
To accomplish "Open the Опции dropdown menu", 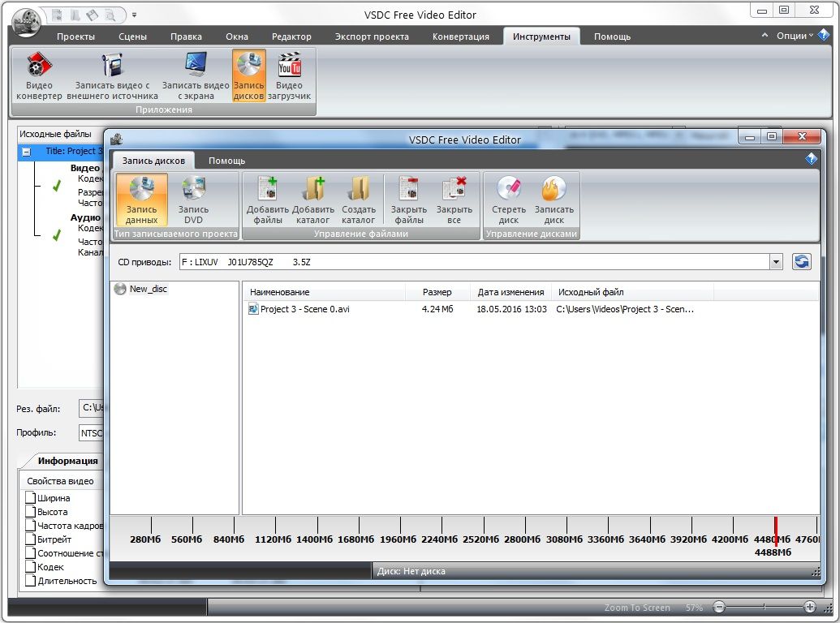I will [795, 36].
